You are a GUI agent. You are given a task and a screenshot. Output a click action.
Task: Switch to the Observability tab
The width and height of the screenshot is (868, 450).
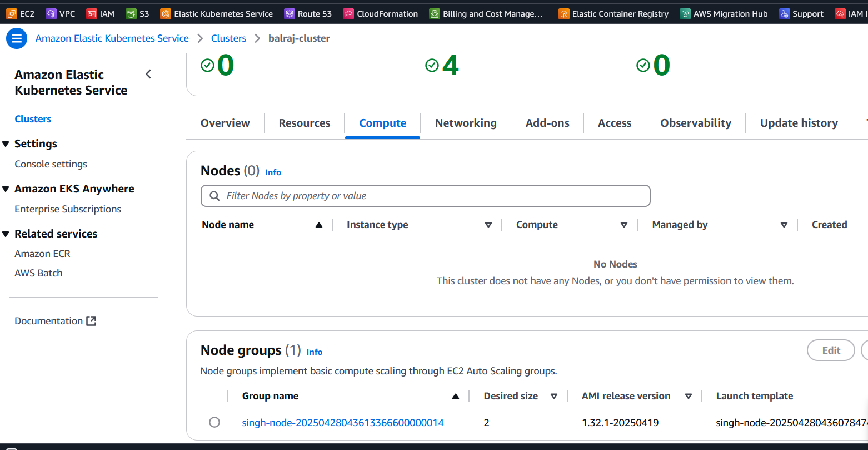pyautogui.click(x=696, y=123)
